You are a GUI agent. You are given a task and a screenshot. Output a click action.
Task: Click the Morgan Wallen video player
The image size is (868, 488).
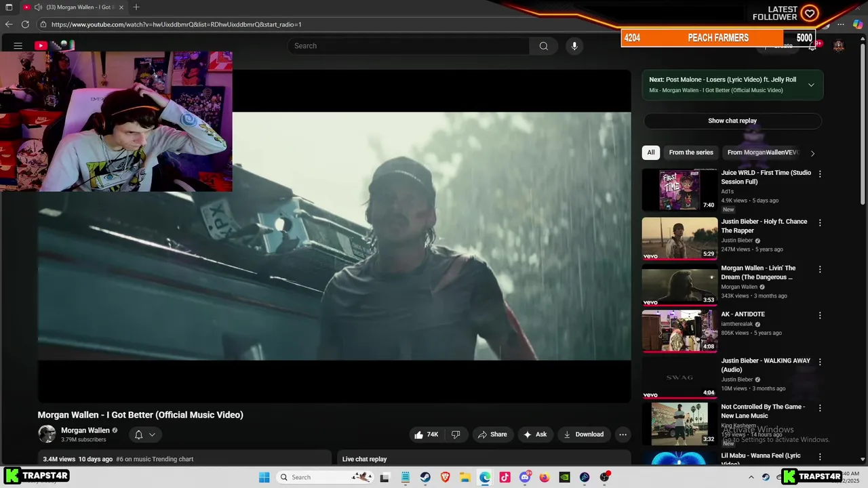(334, 236)
